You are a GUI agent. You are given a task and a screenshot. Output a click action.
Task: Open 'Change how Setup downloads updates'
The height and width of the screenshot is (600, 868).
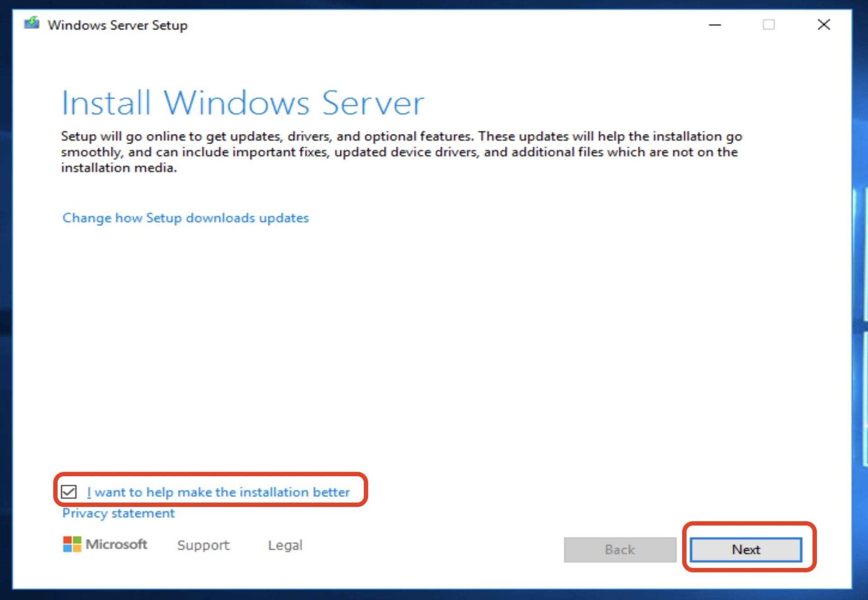tap(185, 218)
